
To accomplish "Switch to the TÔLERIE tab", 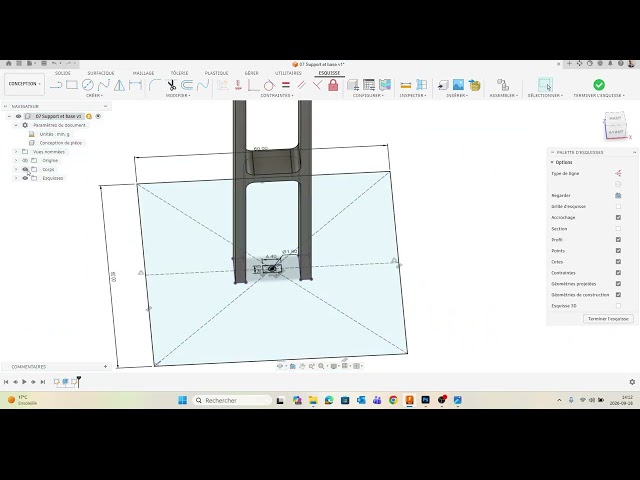I will pyautogui.click(x=179, y=73).
